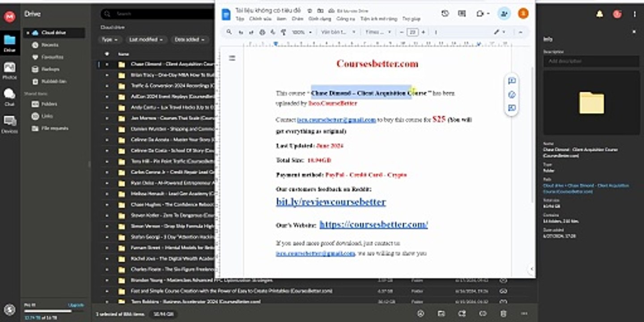Viewport: 644px width, 322px height.
Task: Open the Devices section icon
Action: click(9, 124)
